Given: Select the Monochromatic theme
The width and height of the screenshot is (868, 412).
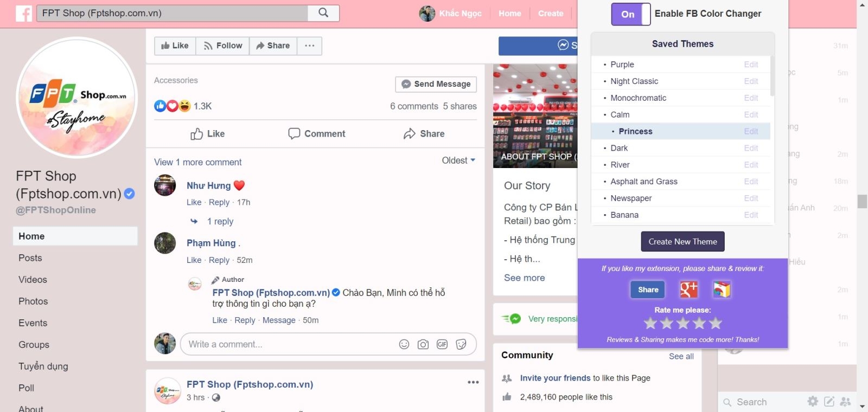Looking at the screenshot, I should click(638, 98).
